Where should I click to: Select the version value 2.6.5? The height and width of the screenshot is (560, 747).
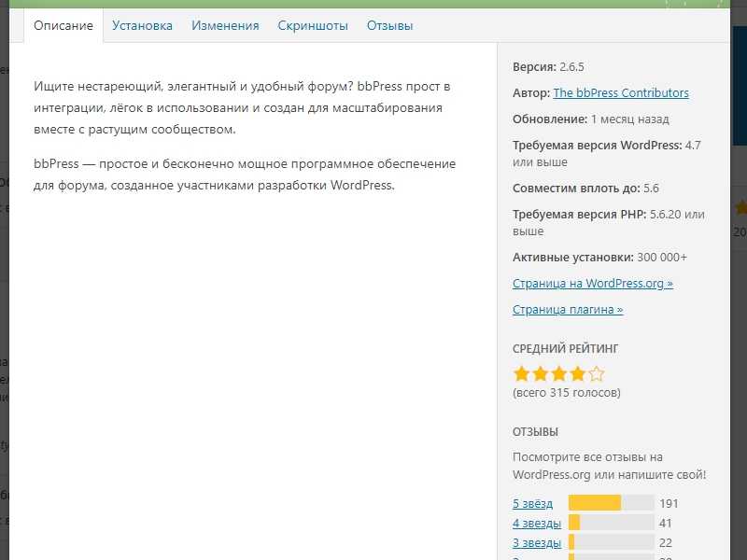[571, 66]
